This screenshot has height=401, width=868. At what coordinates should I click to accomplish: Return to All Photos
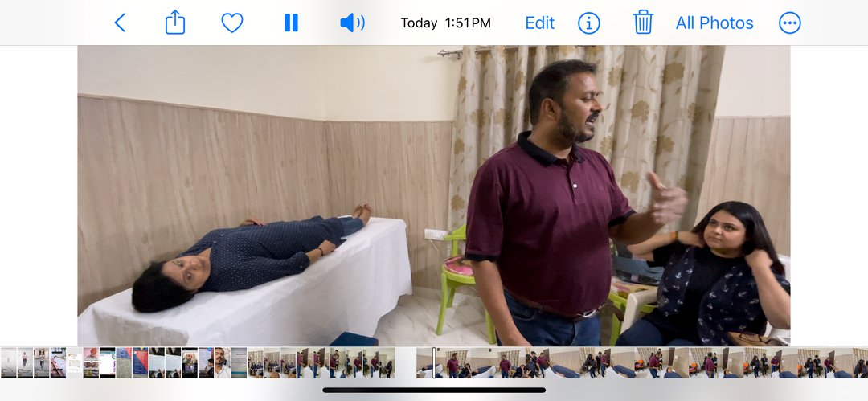(714, 23)
